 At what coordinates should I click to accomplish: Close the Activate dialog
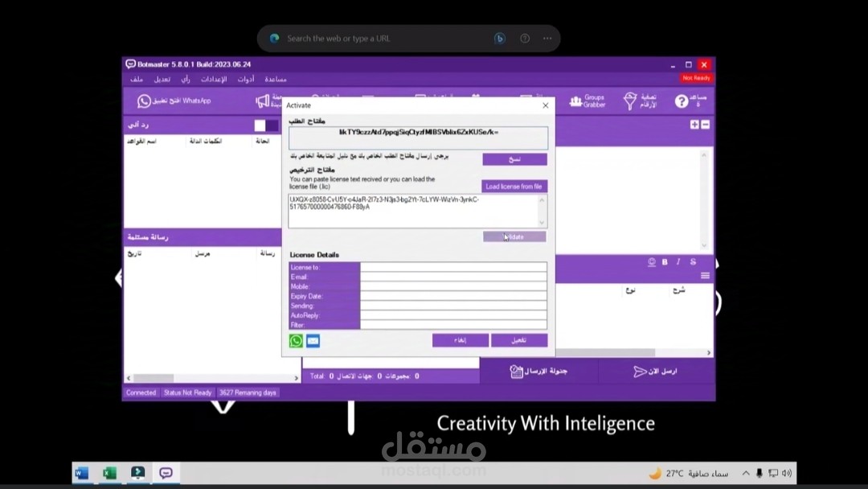[x=545, y=105]
